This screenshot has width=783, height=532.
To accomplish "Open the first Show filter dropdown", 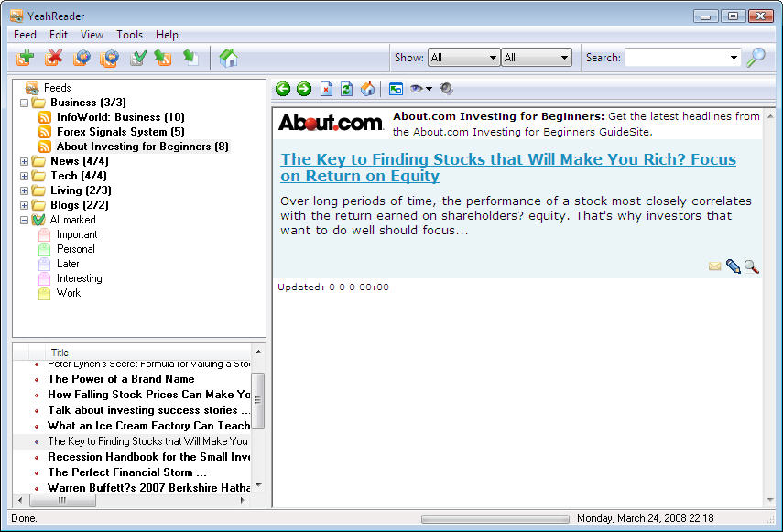I will coord(464,58).
